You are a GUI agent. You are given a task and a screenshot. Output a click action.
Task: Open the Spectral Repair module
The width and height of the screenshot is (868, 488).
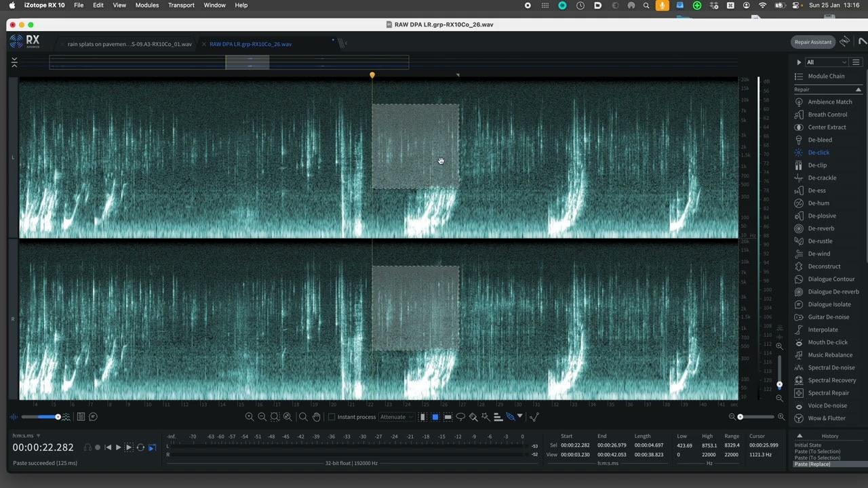[x=828, y=393]
